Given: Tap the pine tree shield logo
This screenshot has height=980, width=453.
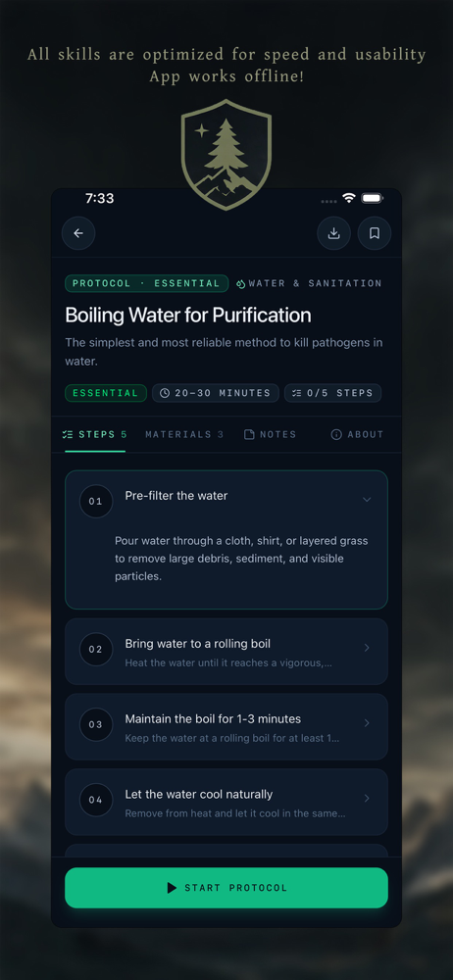Looking at the screenshot, I should [226, 154].
